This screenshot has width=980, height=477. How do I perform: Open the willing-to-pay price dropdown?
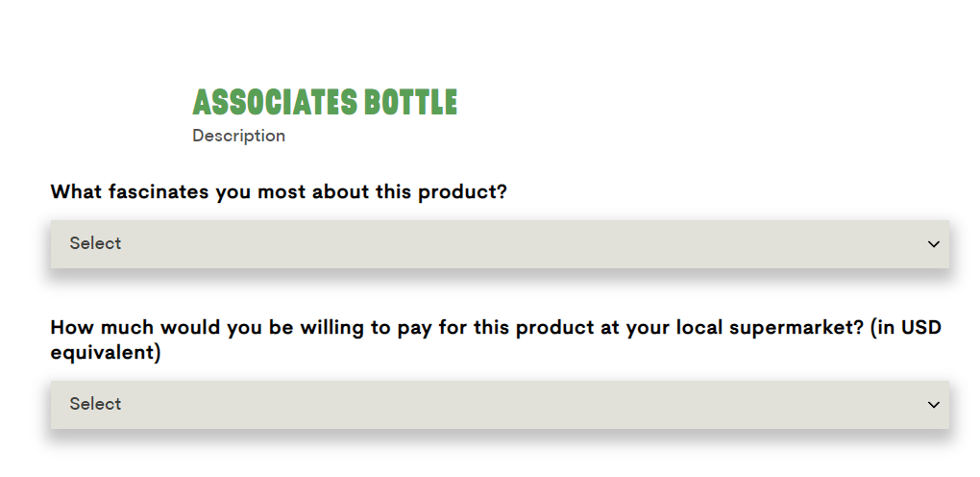[x=500, y=404]
